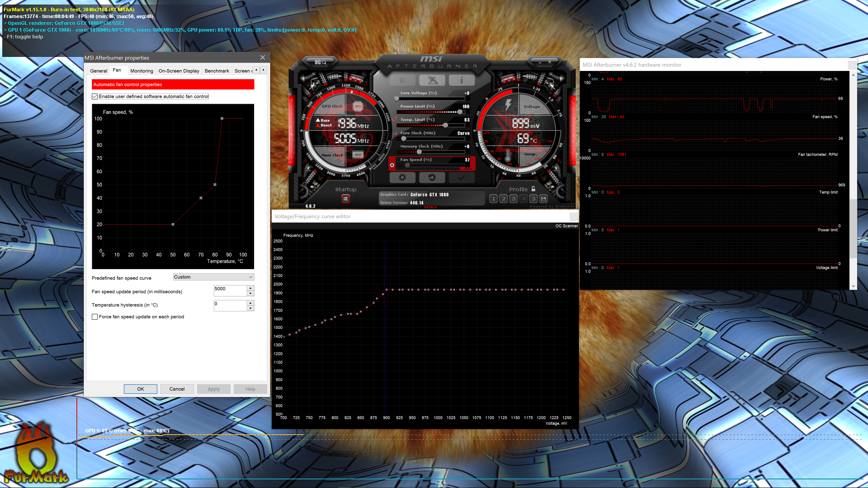Click the Kombustor K button
The image size is (868, 488).
402,80
